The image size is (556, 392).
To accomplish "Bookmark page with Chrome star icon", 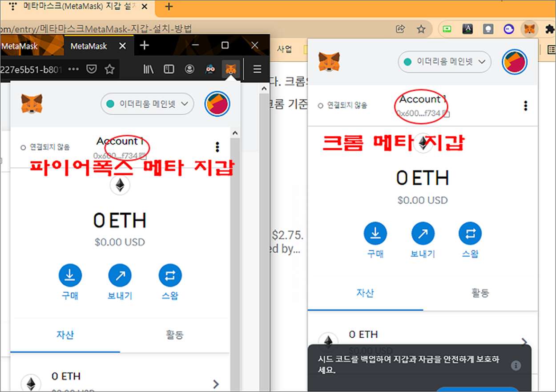I will (x=421, y=29).
